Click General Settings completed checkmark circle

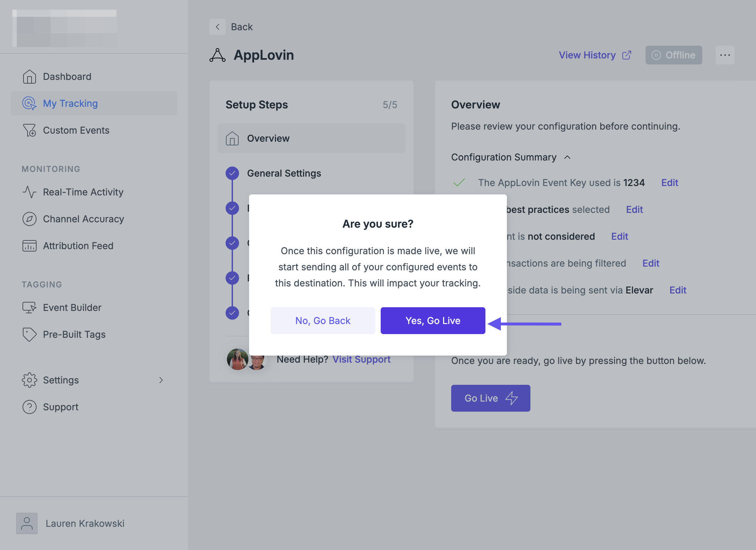click(232, 173)
